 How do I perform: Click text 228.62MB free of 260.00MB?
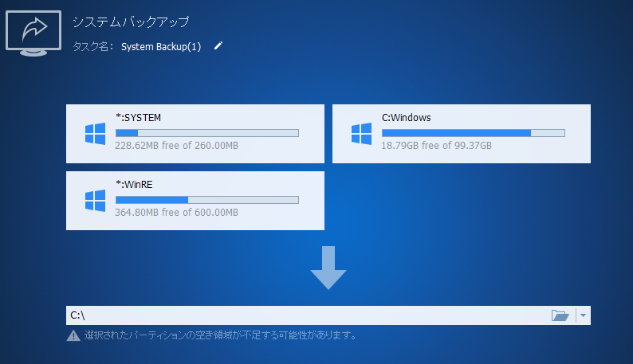click(x=176, y=145)
